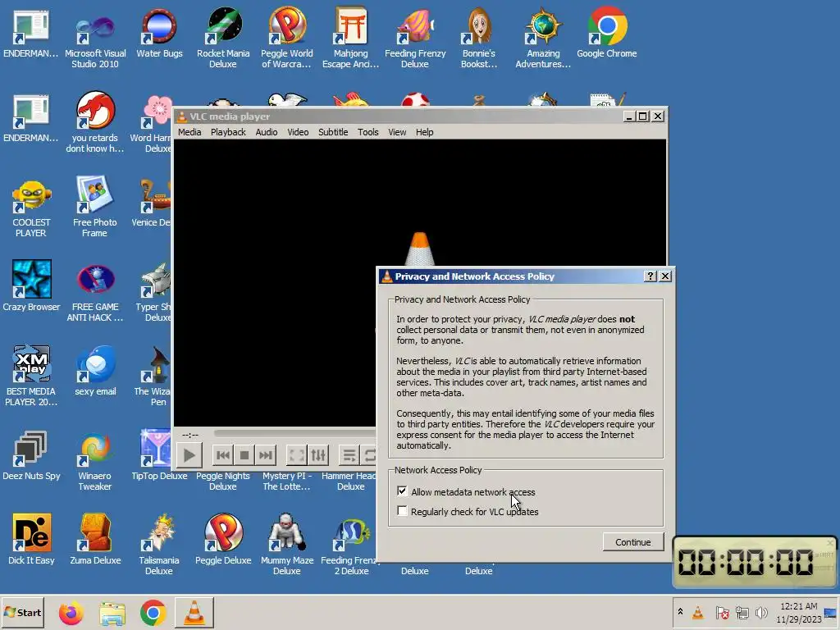Screen dimensions: 840x630
Task: Select the Google Chrome desktop shortcut
Action: click(607, 34)
